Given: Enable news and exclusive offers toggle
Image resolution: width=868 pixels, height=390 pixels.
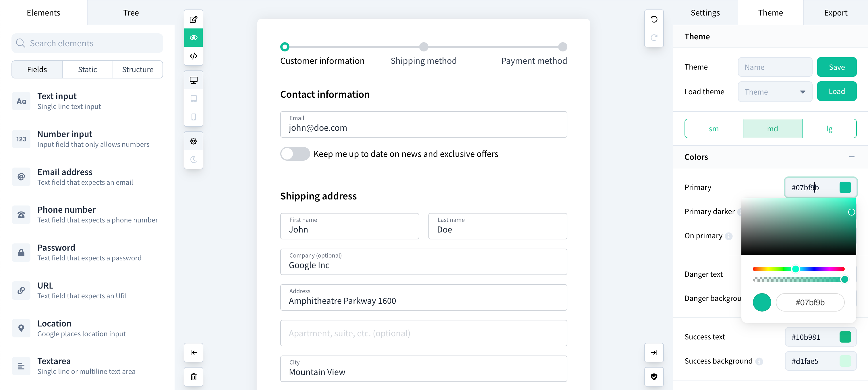Looking at the screenshot, I should 295,153.
